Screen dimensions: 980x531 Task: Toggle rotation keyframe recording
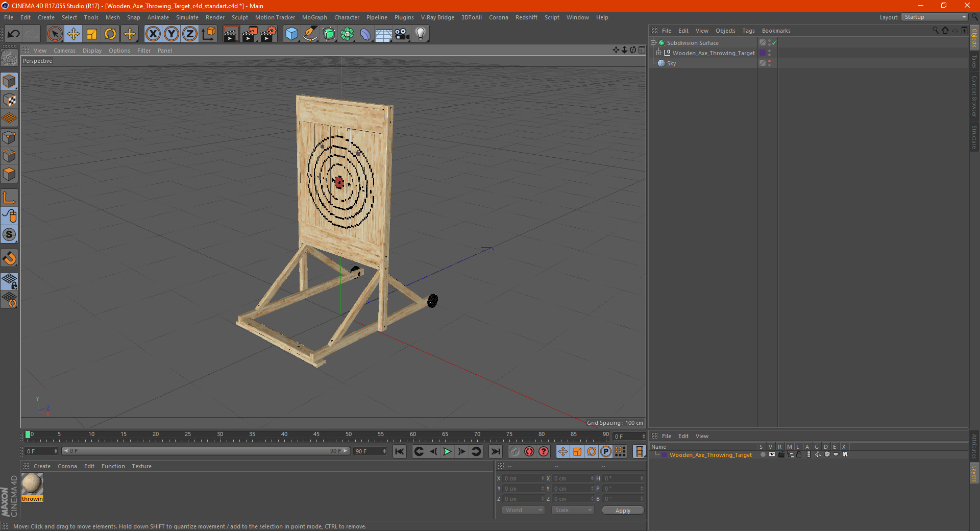[x=592, y=451]
